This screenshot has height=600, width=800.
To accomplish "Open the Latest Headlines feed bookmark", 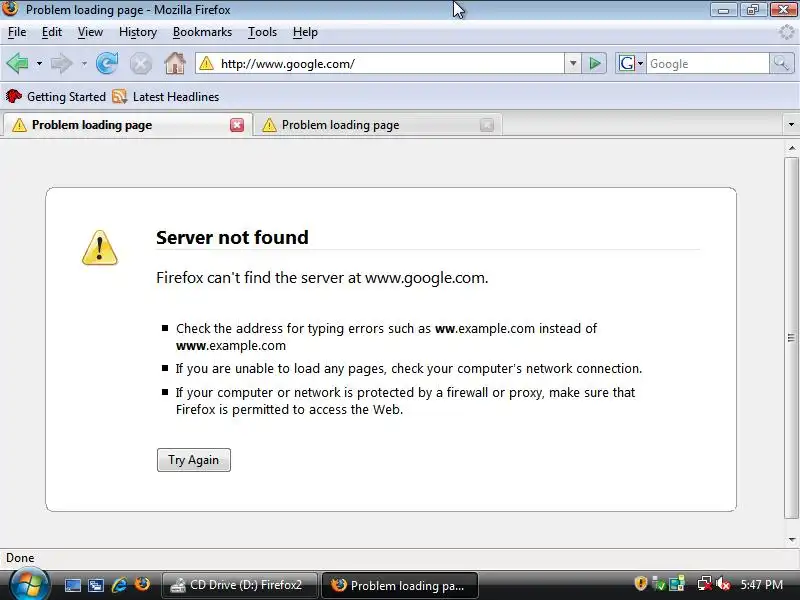I will (x=166, y=96).
